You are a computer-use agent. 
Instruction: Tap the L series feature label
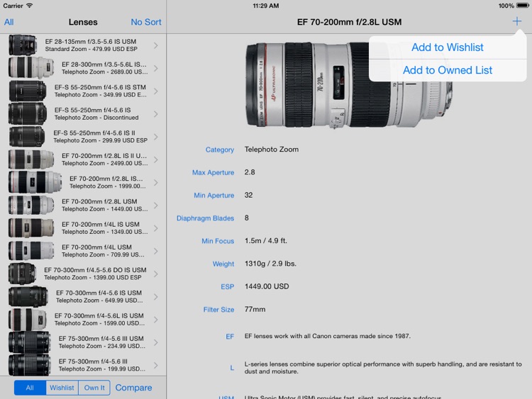point(232,368)
